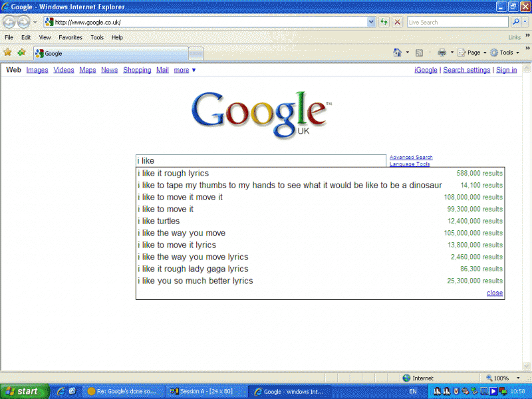Click the browser Forward arrow button
Screen dimensions: 532x399
pyautogui.click(x=23, y=23)
